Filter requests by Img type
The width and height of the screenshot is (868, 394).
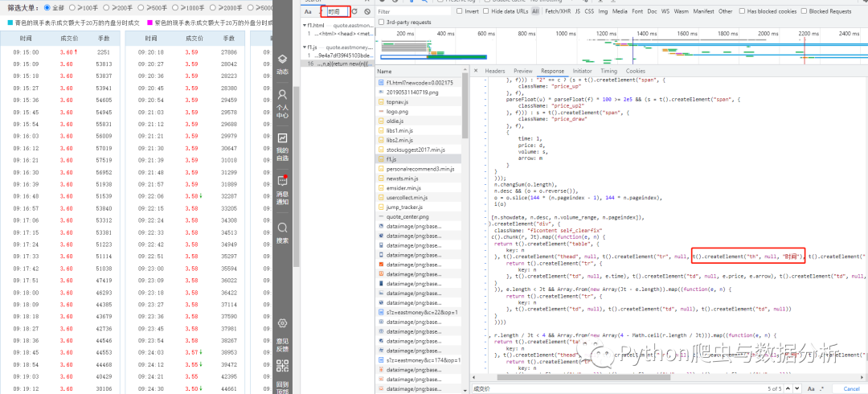click(x=604, y=11)
